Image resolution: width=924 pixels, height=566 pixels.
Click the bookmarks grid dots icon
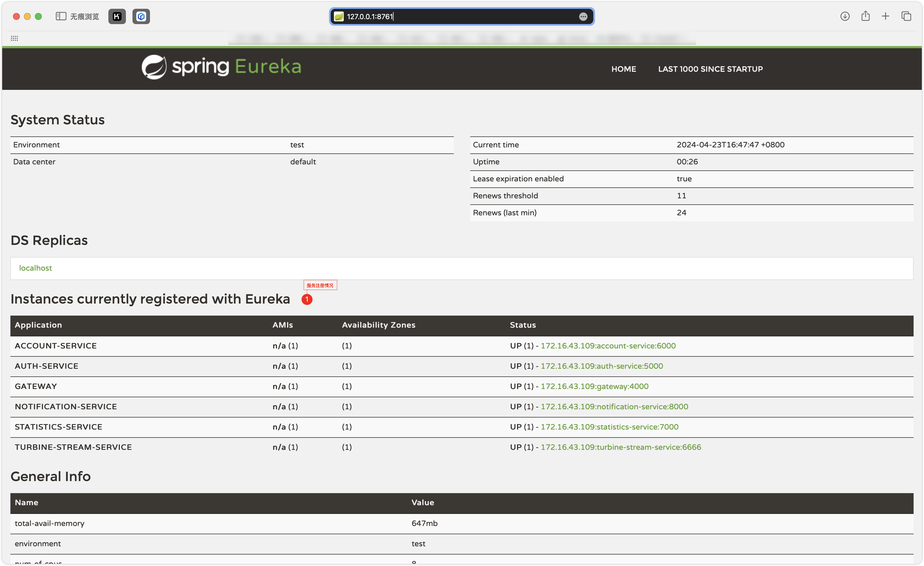(x=14, y=38)
